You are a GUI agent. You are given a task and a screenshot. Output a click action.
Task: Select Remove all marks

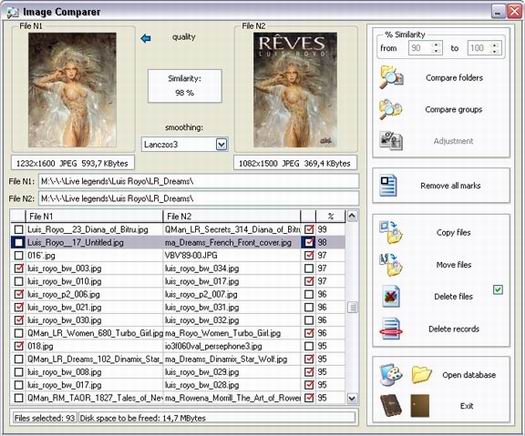pos(450,186)
